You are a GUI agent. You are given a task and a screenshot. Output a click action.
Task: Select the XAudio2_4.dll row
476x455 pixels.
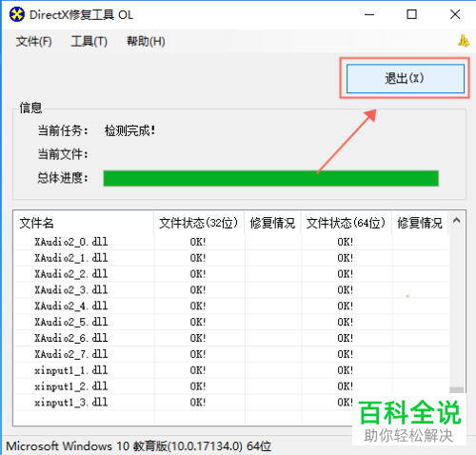point(231,307)
